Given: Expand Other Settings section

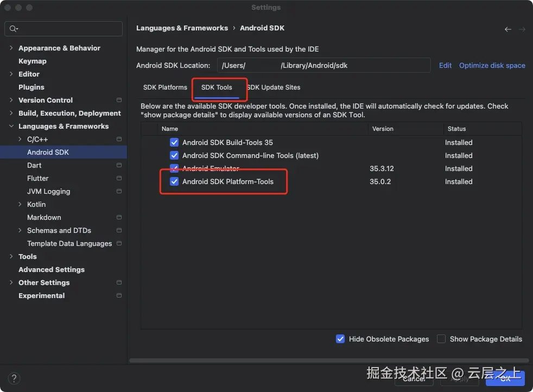Looking at the screenshot, I should coord(11,282).
